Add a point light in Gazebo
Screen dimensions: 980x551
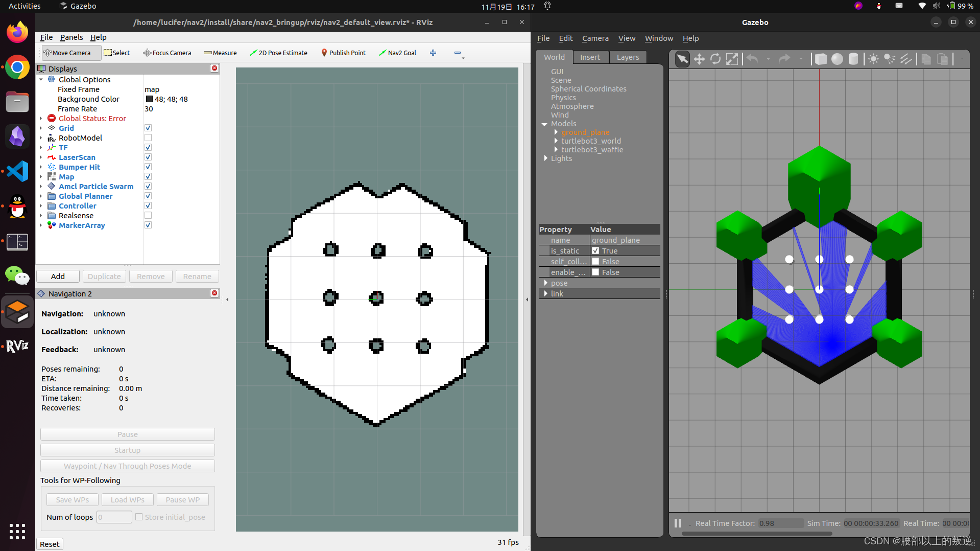coord(873,59)
